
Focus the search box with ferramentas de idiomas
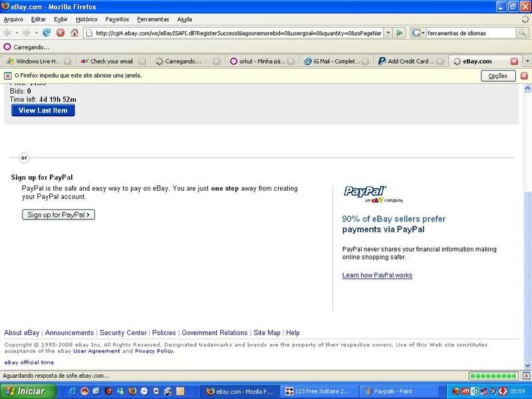point(471,33)
